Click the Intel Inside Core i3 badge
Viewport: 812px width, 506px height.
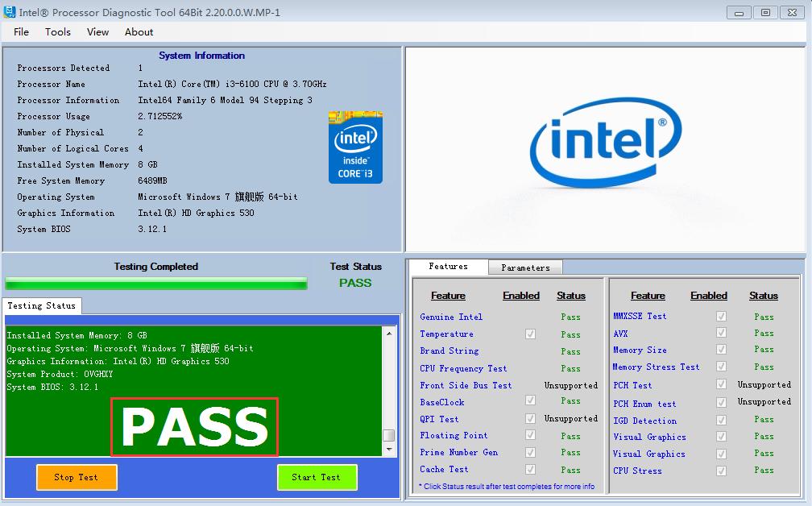click(355, 147)
